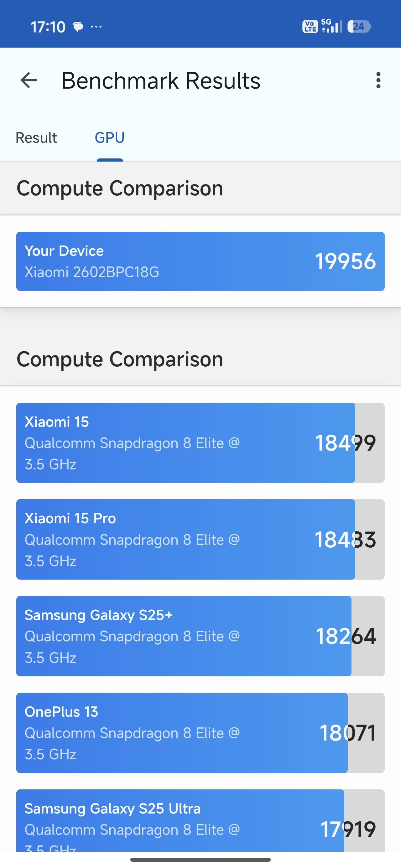The image size is (401, 868).
Task: Tap the battery level indicator
Action: [x=359, y=27]
